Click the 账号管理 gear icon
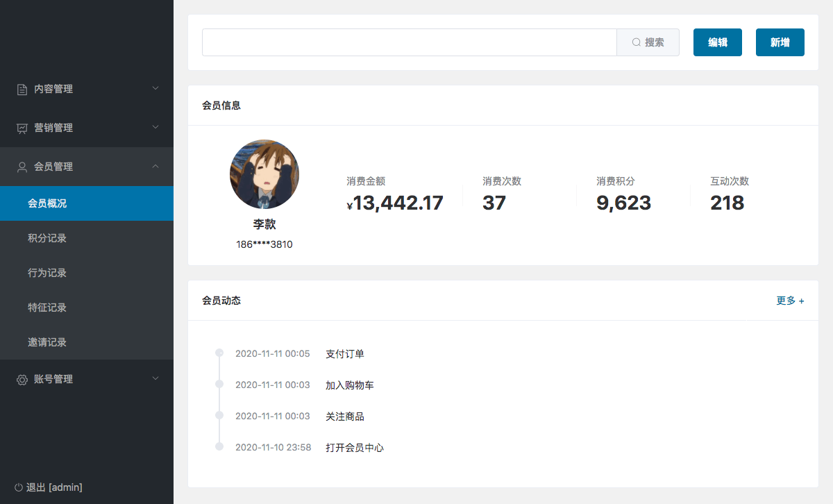Viewport: 833px width, 504px height. (x=22, y=379)
